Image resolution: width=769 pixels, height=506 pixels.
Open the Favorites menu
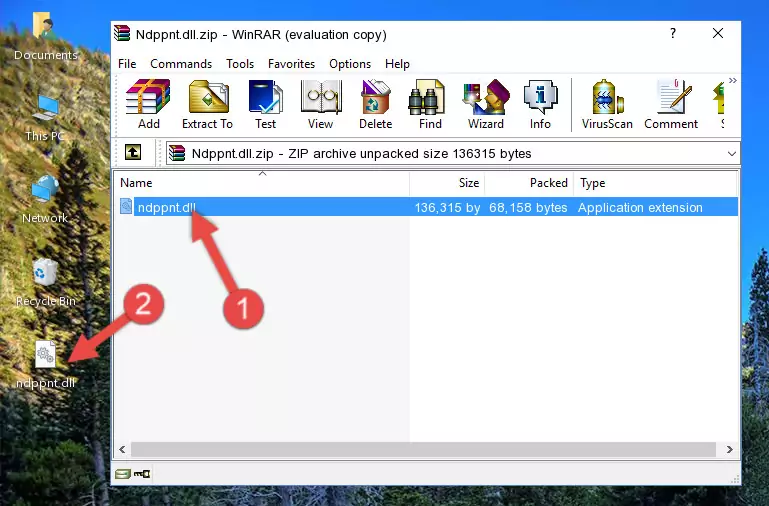(291, 64)
